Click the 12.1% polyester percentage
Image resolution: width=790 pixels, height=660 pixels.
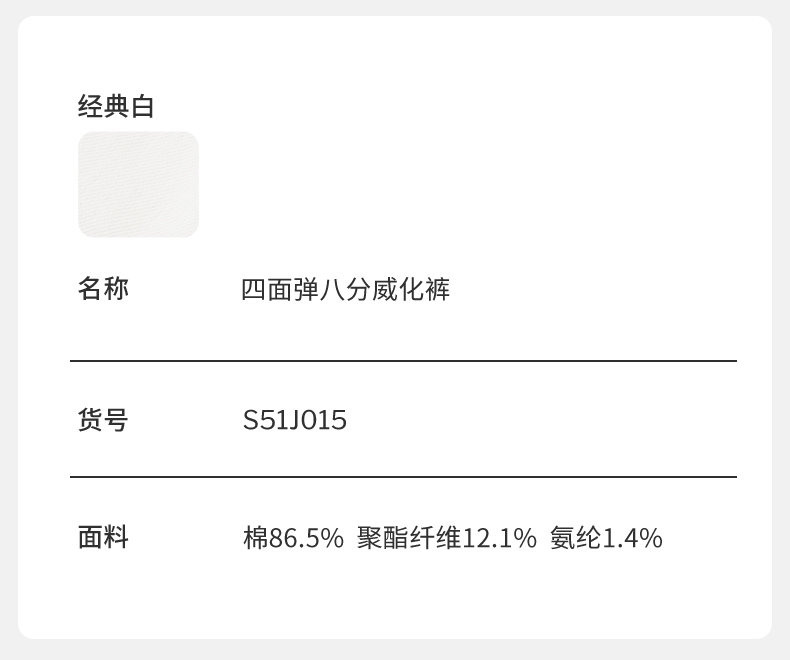(499, 538)
